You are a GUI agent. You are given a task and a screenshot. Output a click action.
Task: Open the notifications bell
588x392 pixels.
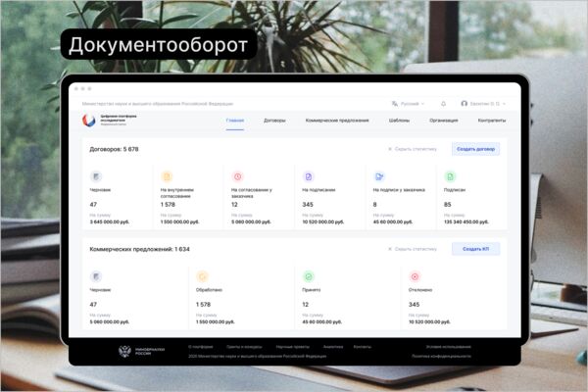[x=443, y=104]
